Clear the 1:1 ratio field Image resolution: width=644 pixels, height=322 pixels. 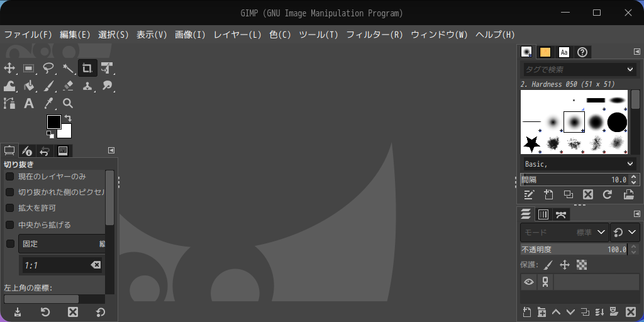tap(96, 265)
